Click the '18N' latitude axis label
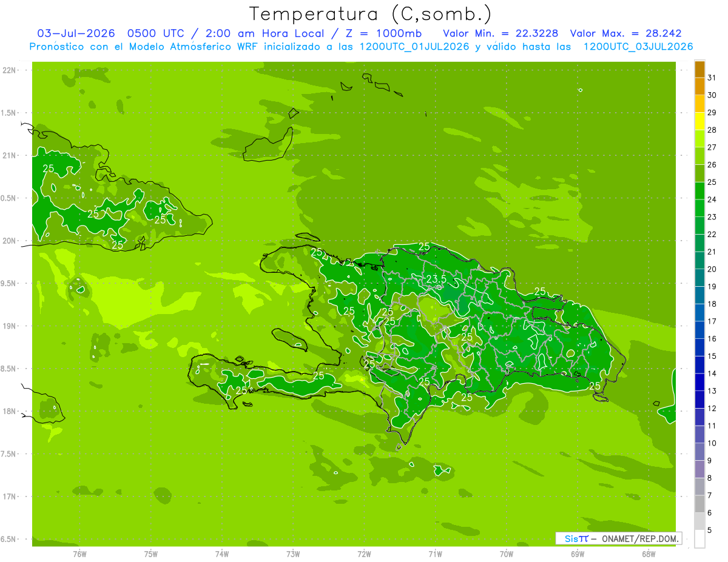Viewport: 728px width, 562px height. (x=9, y=411)
